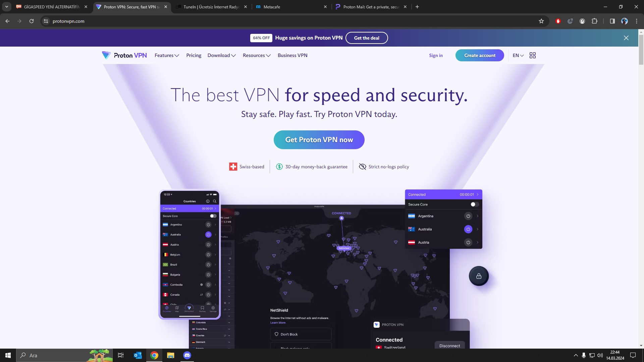Reload the page using the refresh icon
The height and width of the screenshot is (362, 644).
click(32, 21)
